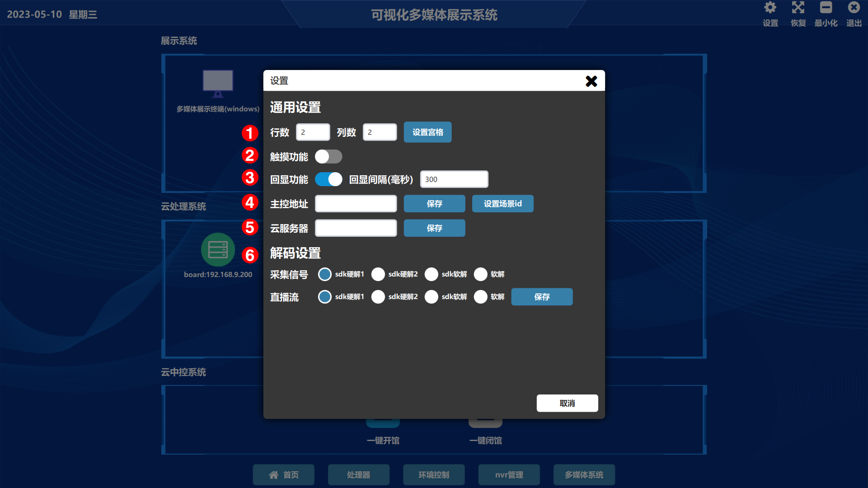Toggle the 触摸功能 switch on

click(x=328, y=157)
